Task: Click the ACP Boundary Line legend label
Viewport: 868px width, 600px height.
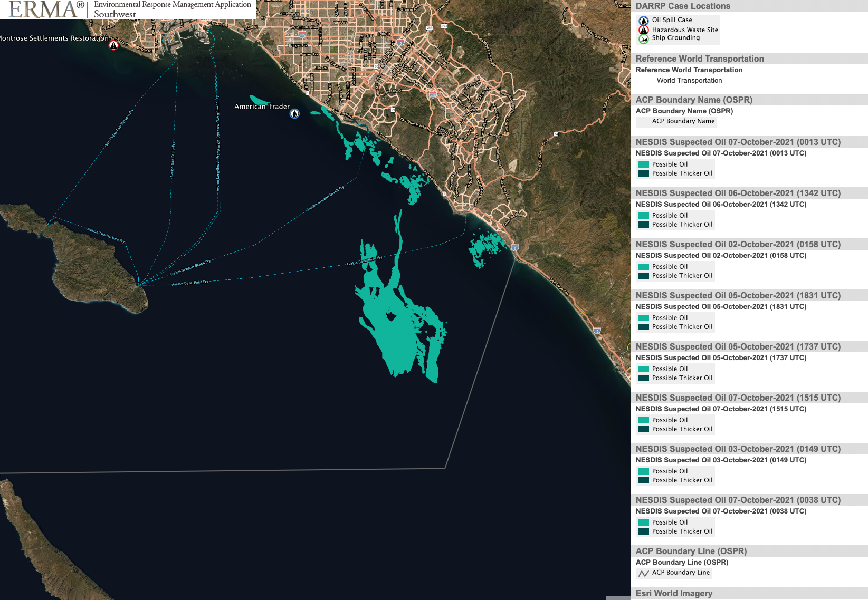Action: [681, 573]
